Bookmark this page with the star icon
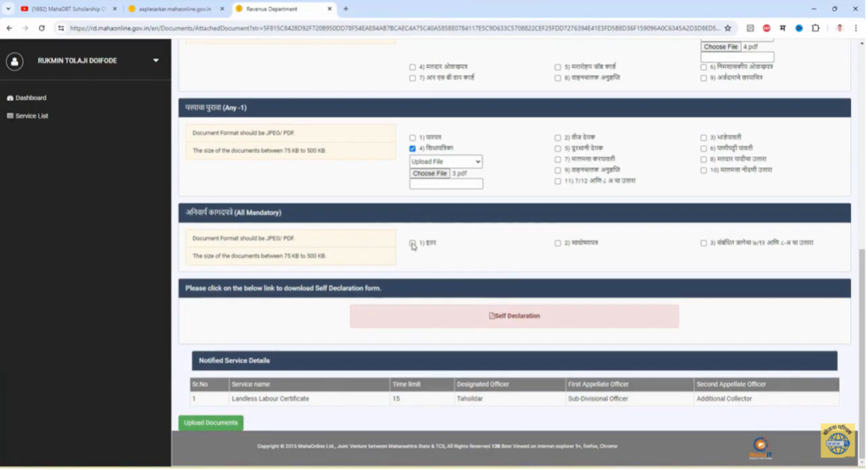Viewport: 868px width, 470px height. (727, 28)
